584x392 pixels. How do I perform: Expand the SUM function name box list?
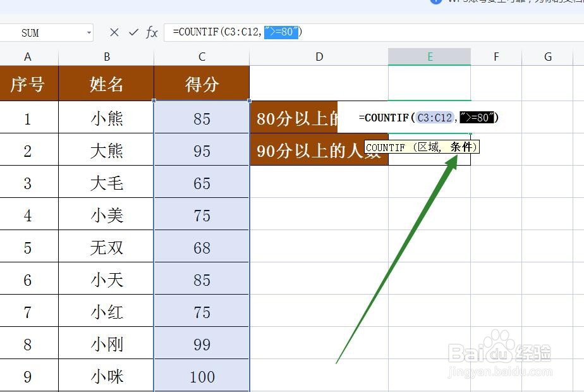tap(88, 32)
